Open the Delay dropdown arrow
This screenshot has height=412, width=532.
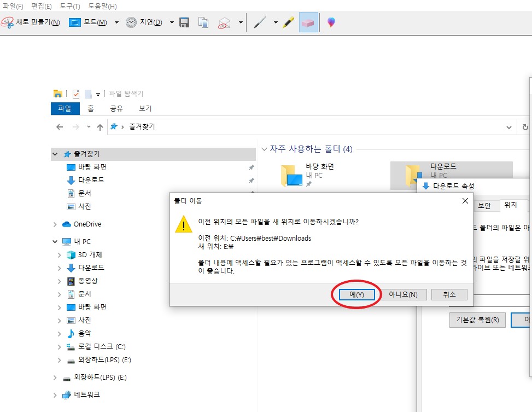pos(172,22)
